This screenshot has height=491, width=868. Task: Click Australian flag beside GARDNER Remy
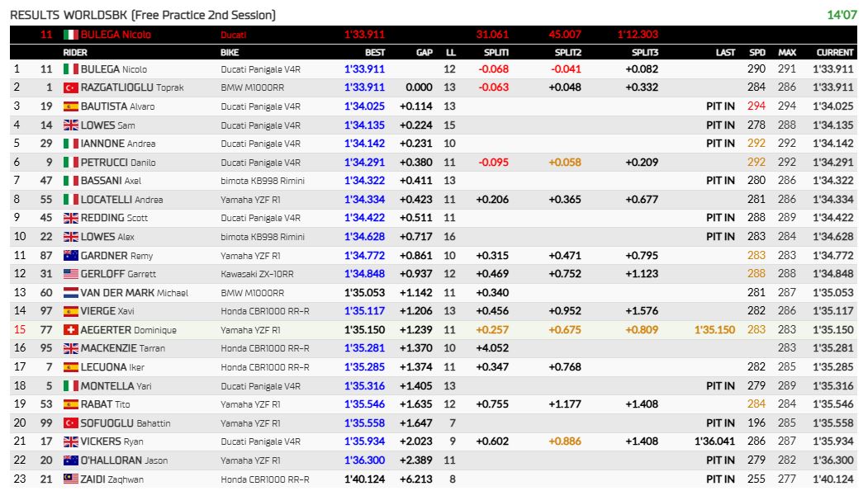click(71, 256)
